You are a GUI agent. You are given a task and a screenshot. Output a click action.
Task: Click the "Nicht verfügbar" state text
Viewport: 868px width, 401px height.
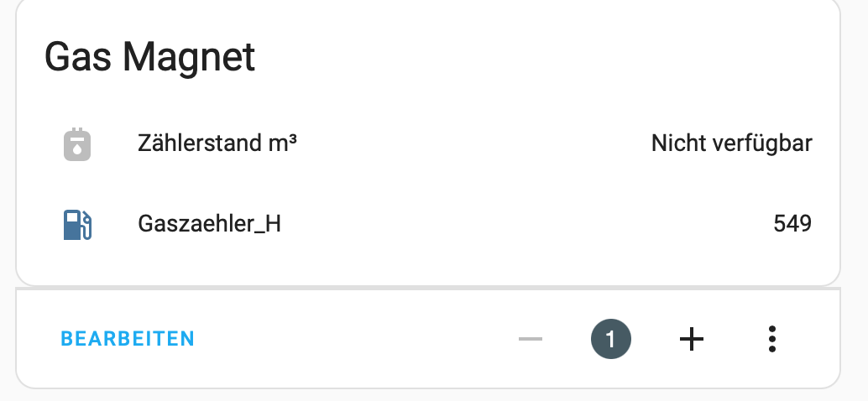click(731, 143)
